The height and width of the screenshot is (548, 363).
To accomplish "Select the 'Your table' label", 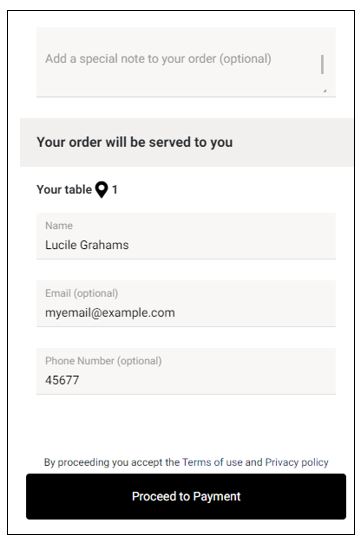I will 64,189.
